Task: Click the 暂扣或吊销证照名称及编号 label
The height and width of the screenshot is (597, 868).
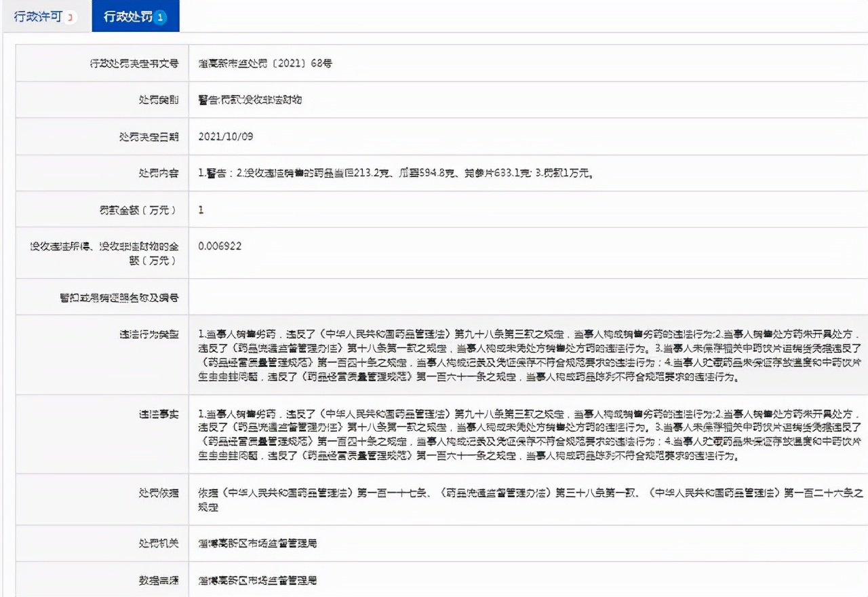Action: click(119, 297)
